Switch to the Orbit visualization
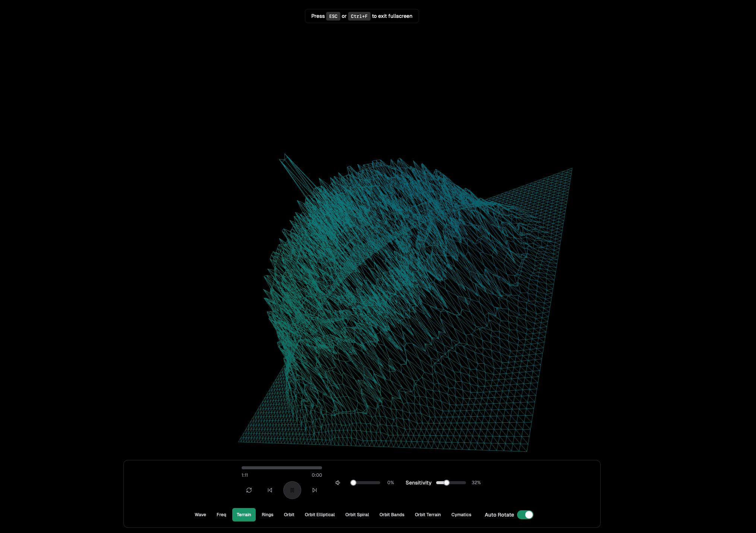Viewport: 756px width, 533px height. tap(289, 515)
